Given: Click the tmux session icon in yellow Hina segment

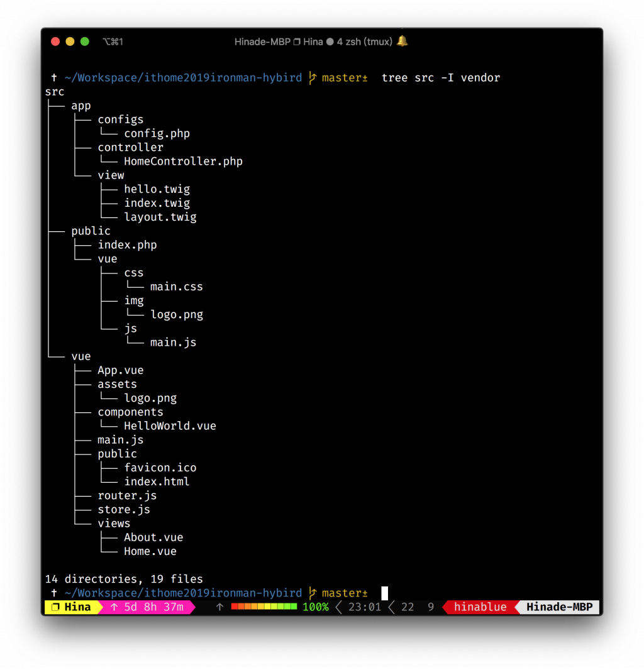Looking at the screenshot, I should click(x=55, y=607).
